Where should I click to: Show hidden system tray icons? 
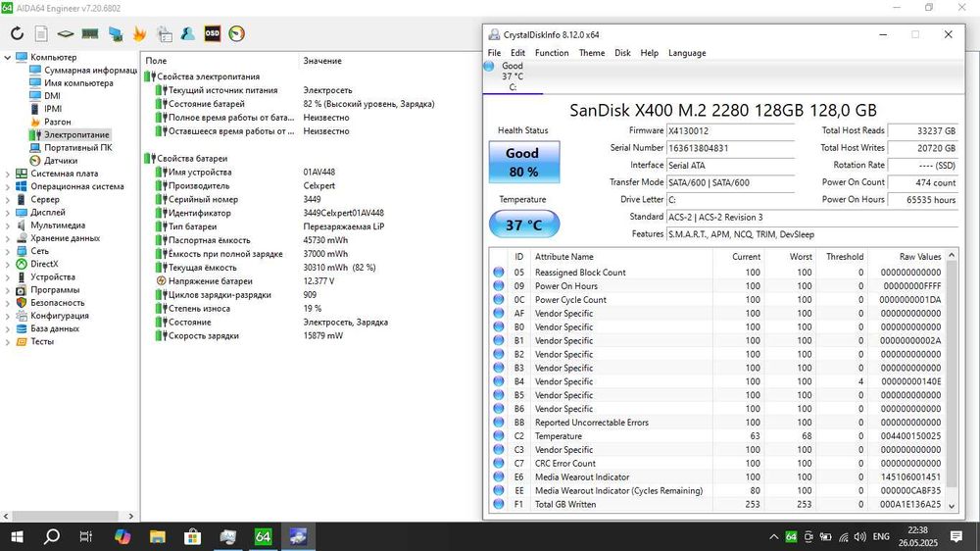(x=774, y=536)
